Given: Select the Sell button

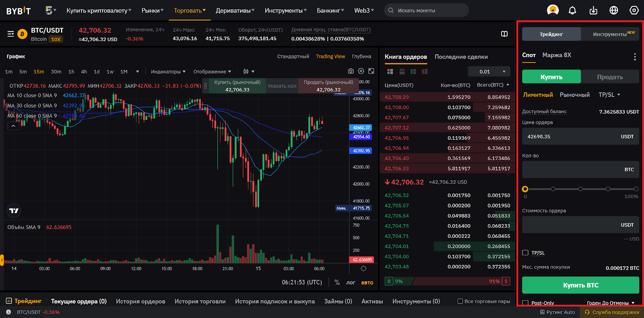Looking at the screenshot, I should click(x=610, y=77).
